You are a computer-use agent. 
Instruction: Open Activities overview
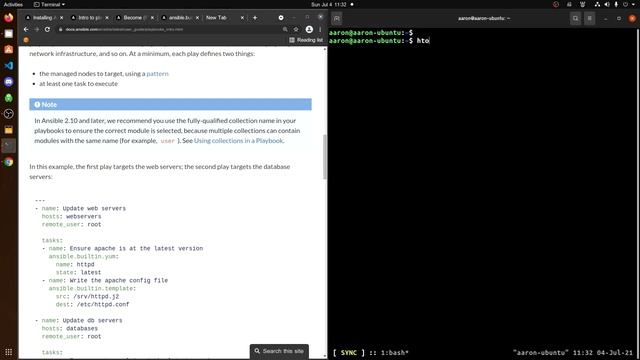(13, 4)
